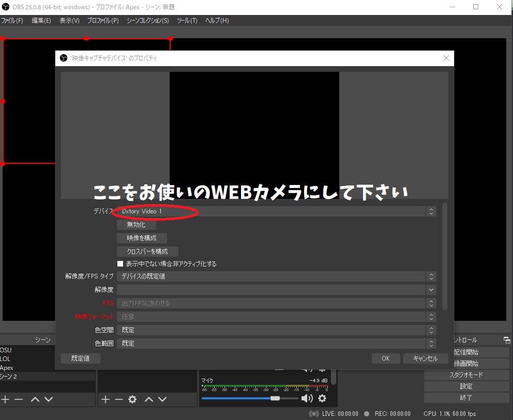The width and height of the screenshot is (513, 420).
Task: Open the シーンコレクション(S) menu
Action: point(147,21)
